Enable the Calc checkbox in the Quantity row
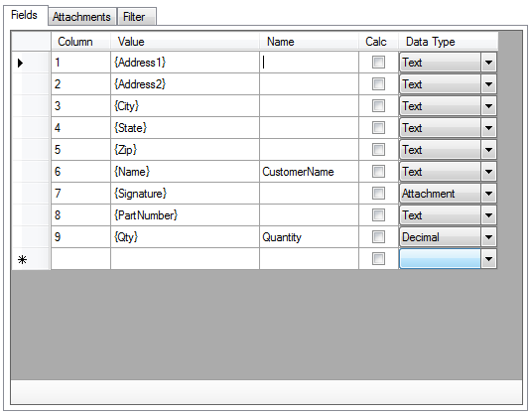 coord(378,237)
